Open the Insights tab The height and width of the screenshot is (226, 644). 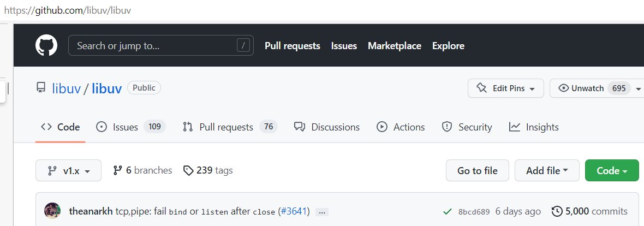[534, 127]
